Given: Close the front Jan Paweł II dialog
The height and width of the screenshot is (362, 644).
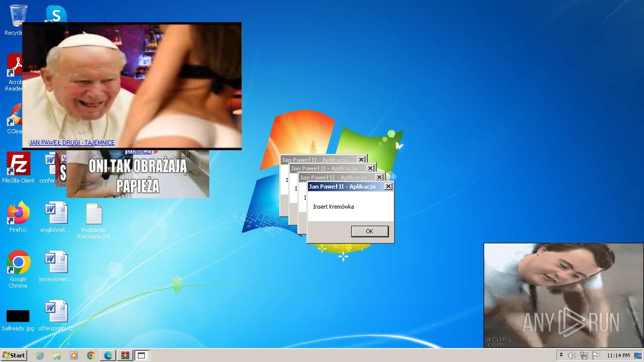Looking at the screenshot, I should pos(388,187).
